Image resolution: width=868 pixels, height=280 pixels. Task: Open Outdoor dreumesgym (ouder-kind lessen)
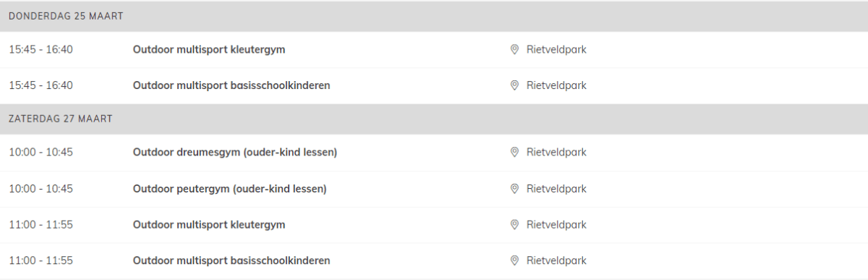(x=235, y=153)
